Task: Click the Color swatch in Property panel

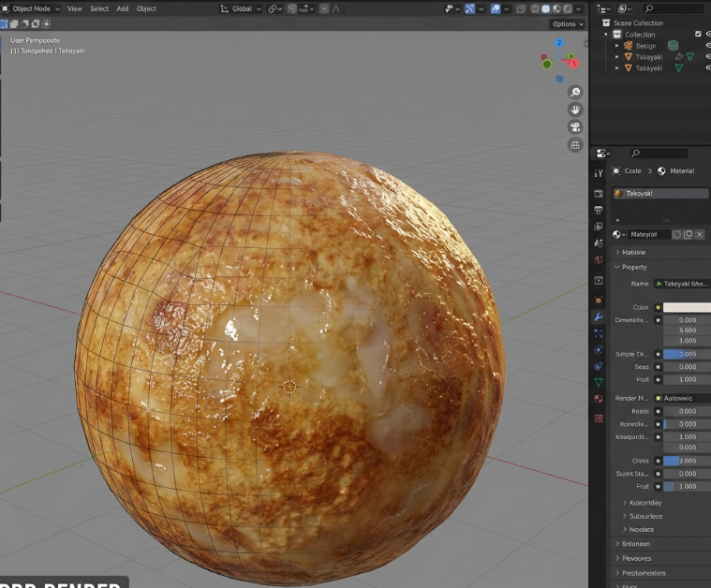Action: 686,307
